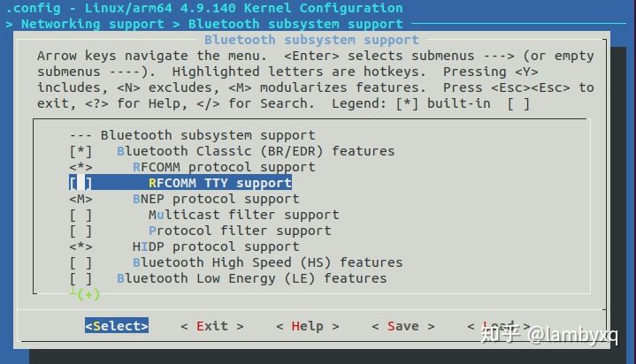Toggle Bluetooth High Speed (HS) features
636x364 pixels.
point(80,262)
